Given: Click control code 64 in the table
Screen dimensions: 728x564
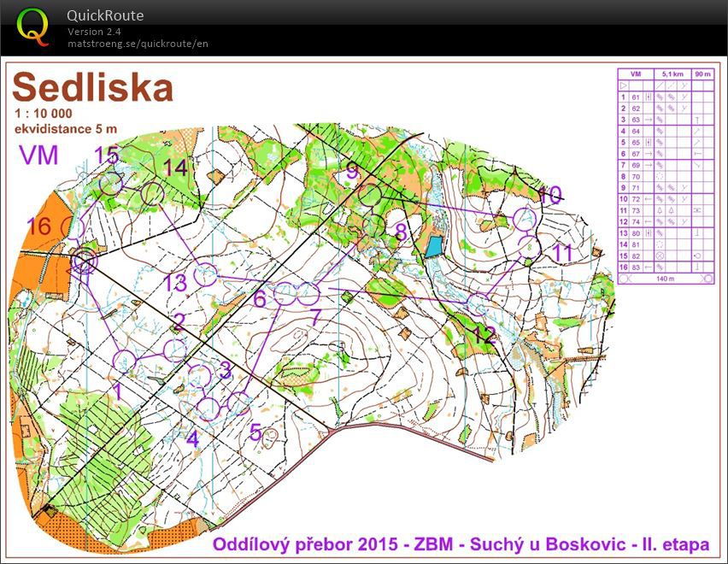Looking at the screenshot, I should click(x=636, y=132).
